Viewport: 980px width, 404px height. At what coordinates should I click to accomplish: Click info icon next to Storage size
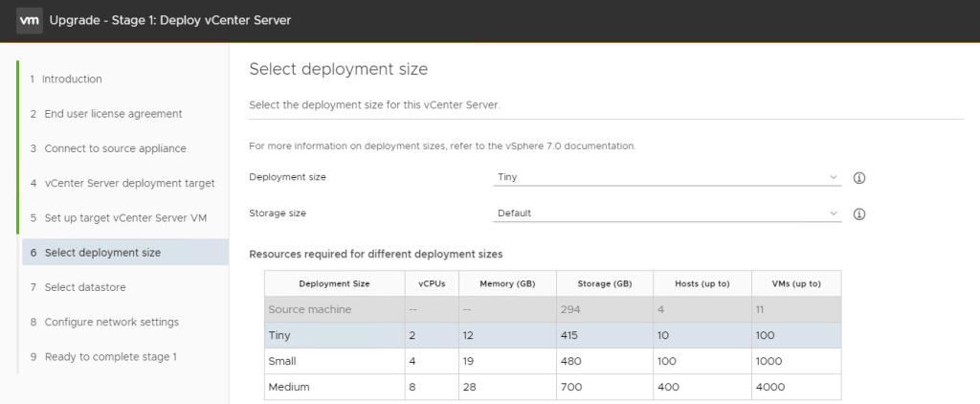point(858,213)
